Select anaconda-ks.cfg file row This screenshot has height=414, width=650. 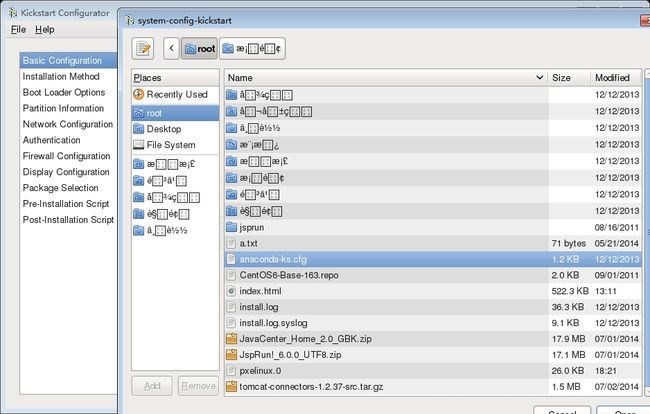pos(432,259)
